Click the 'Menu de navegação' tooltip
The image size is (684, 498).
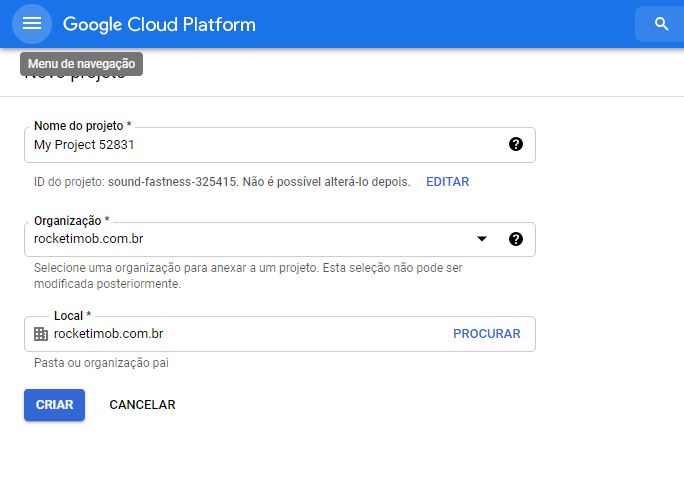click(82, 64)
